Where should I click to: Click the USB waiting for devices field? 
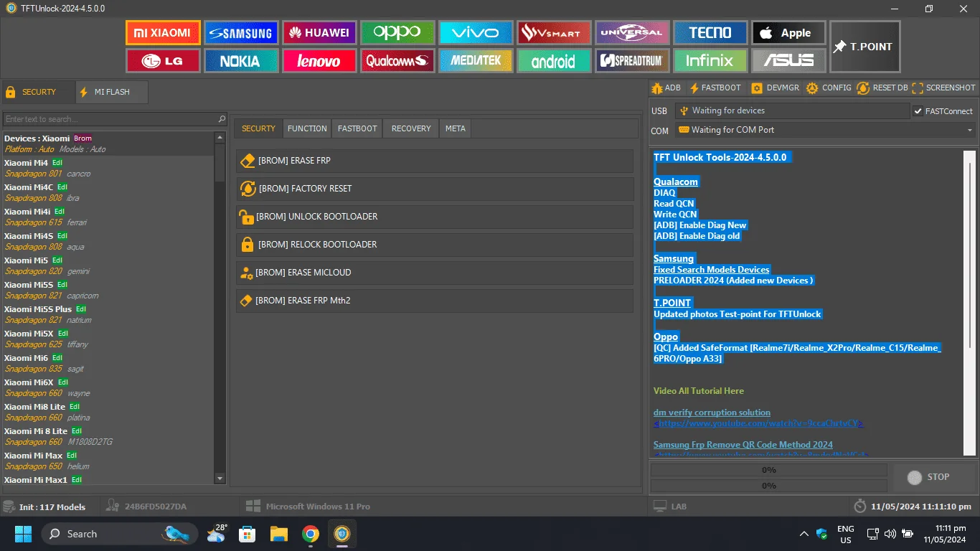pyautogui.click(x=792, y=110)
